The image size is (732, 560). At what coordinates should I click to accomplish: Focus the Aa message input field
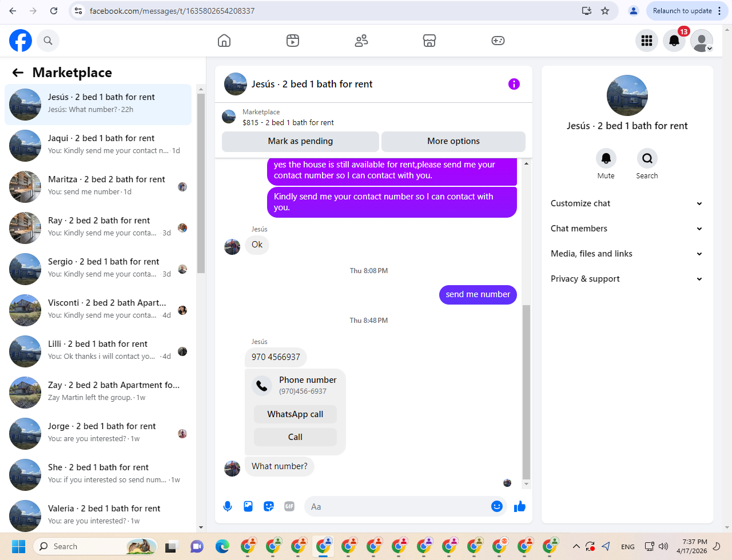point(397,506)
